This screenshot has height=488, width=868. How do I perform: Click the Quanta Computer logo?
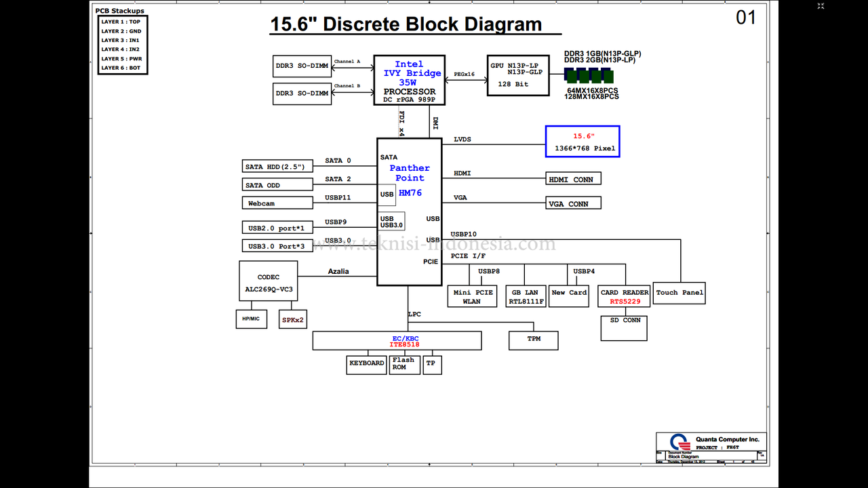pyautogui.click(x=679, y=441)
